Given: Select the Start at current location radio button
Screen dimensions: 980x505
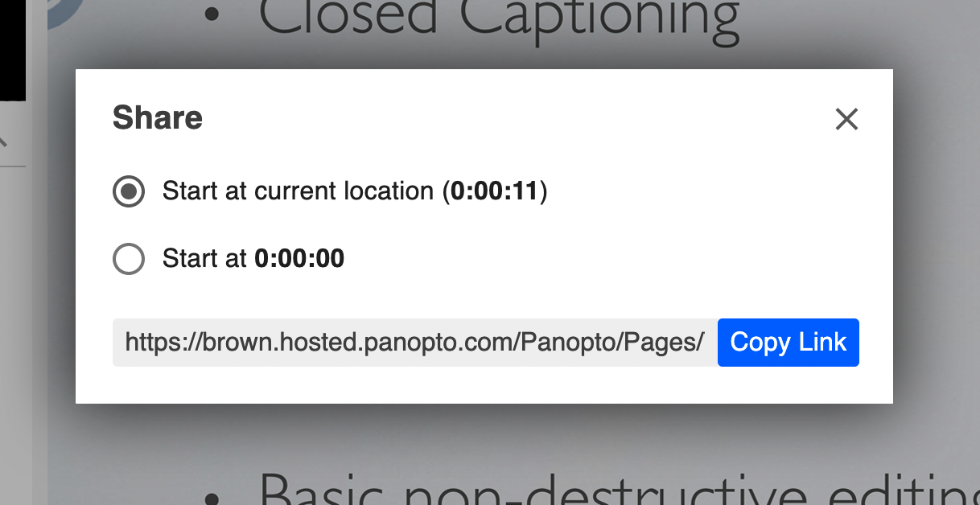Looking at the screenshot, I should pos(129,191).
